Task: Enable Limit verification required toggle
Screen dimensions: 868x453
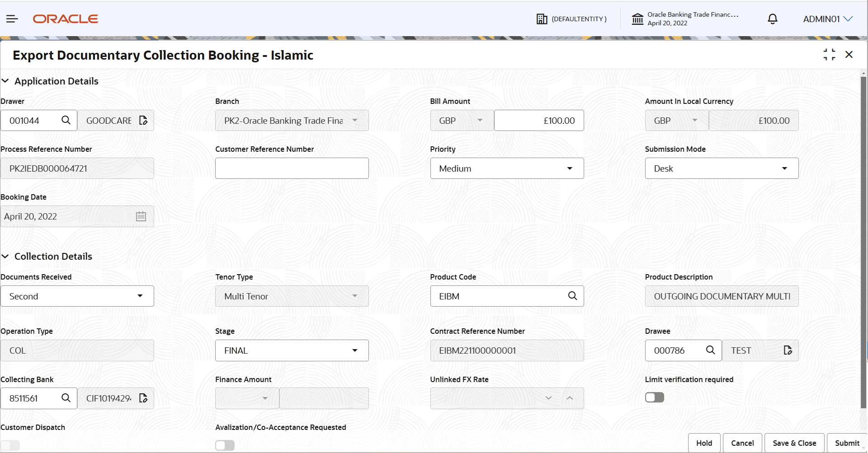Action: click(654, 397)
